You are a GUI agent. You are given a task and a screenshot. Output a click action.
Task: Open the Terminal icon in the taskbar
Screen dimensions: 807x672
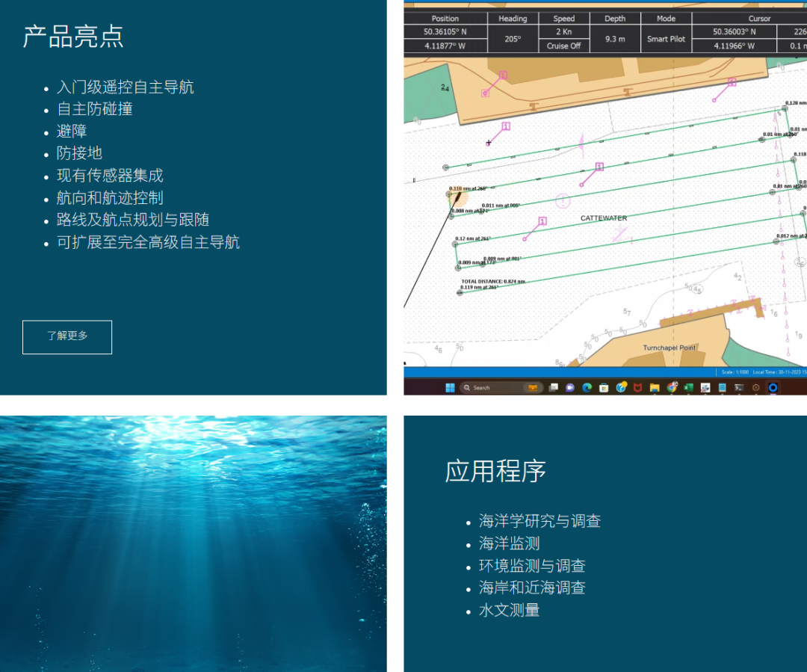click(739, 388)
